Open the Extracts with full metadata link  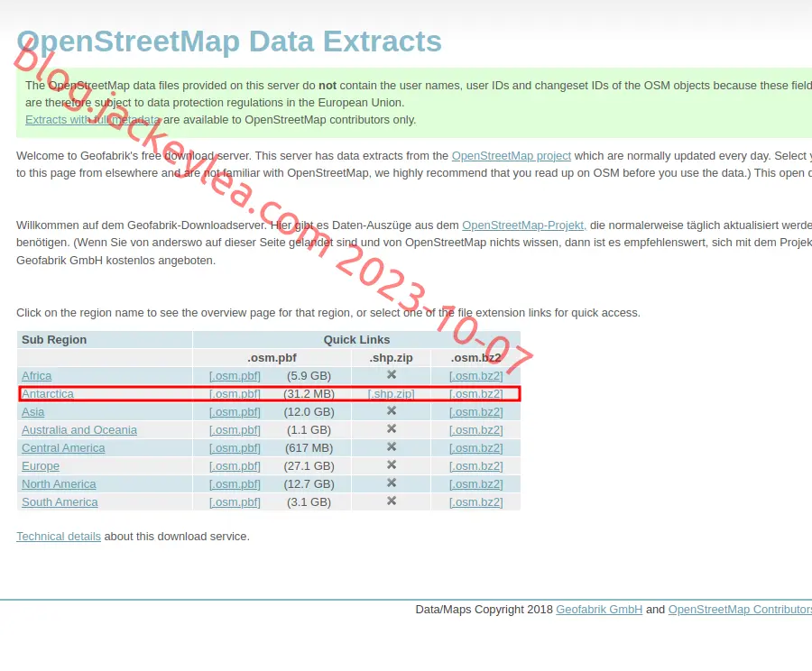click(x=93, y=120)
